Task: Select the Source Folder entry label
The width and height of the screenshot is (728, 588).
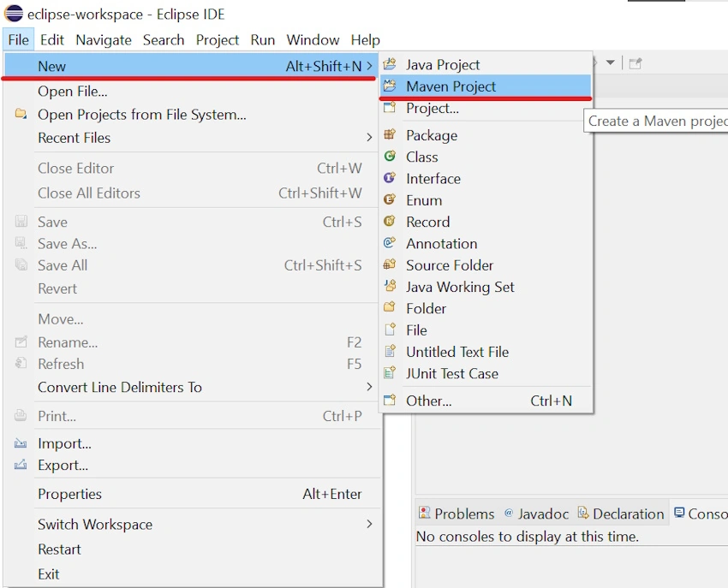Action: (450, 265)
